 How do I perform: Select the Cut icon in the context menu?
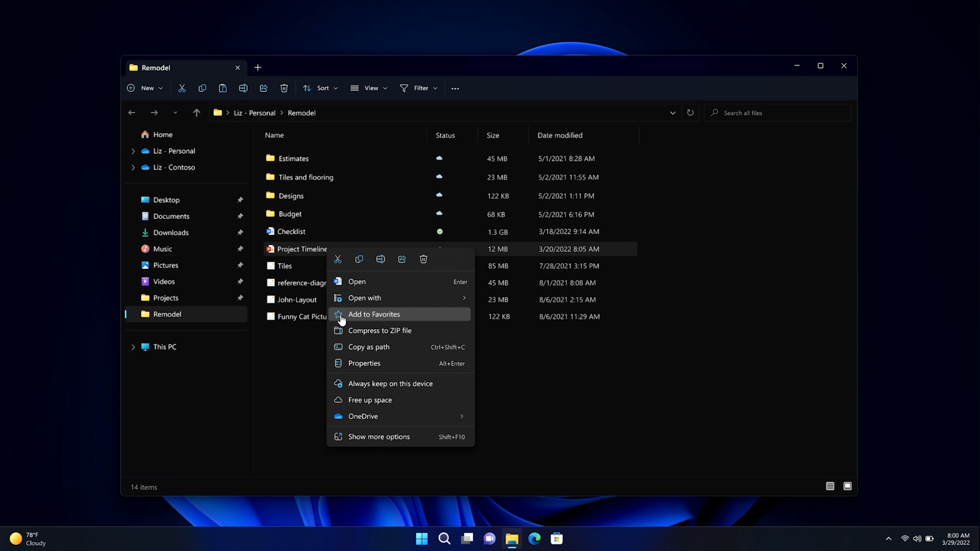pos(338,259)
